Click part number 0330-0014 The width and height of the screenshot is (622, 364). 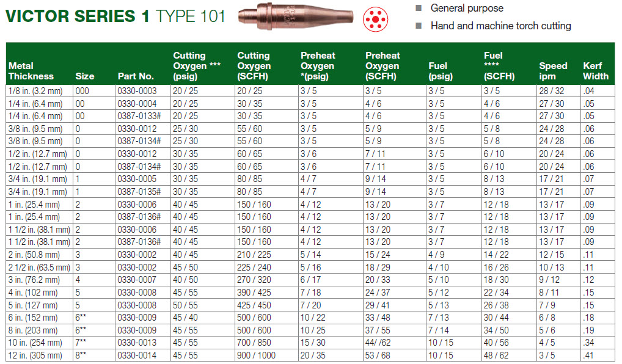(x=137, y=355)
